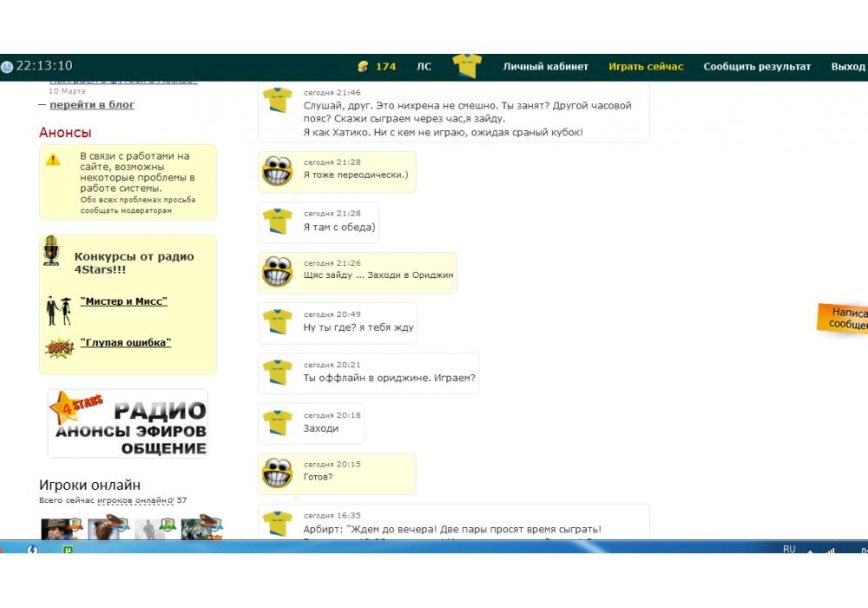Click the microphone icon beside radio contests
868x608 pixels.
(x=51, y=251)
